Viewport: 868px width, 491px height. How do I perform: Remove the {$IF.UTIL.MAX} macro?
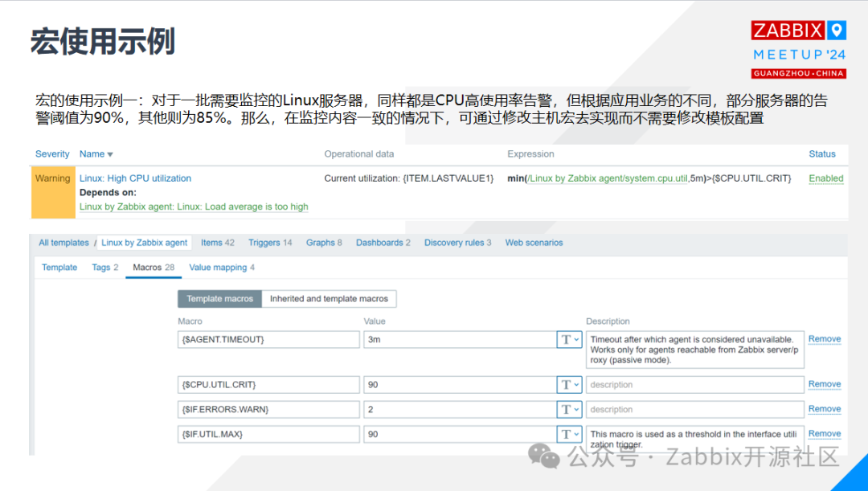tap(825, 433)
